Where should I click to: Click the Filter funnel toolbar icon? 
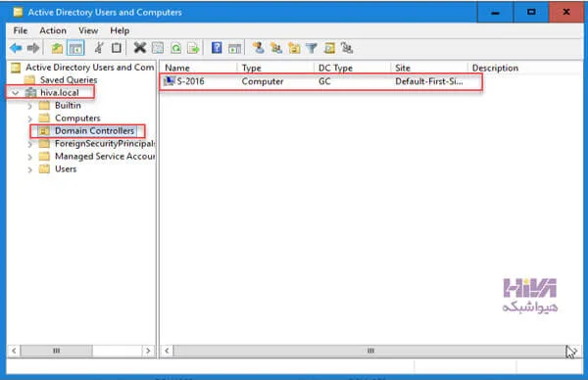point(312,48)
